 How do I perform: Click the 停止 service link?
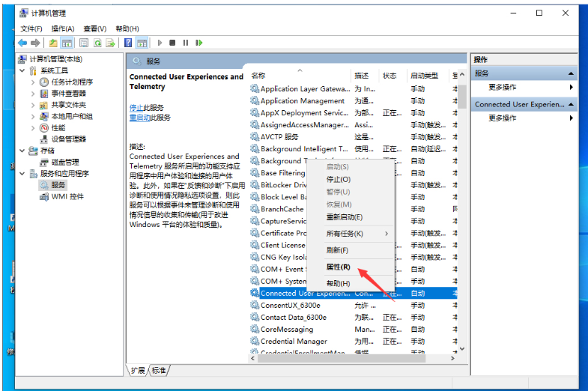[x=136, y=108]
